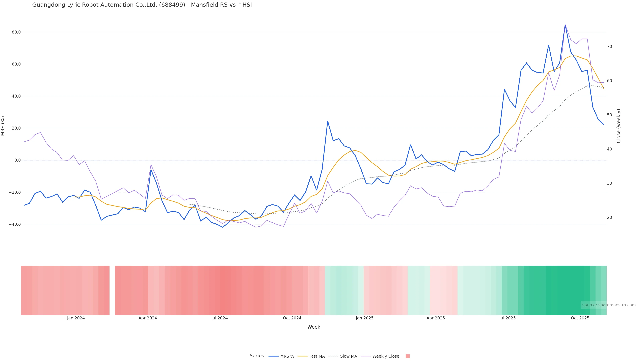Toggle the Weekly Close legend label
Viewport: 644px width, 362px height.
386,356
